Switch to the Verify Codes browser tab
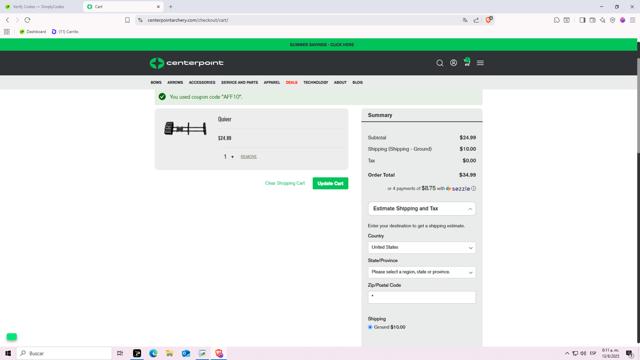 pyautogui.click(x=39, y=7)
